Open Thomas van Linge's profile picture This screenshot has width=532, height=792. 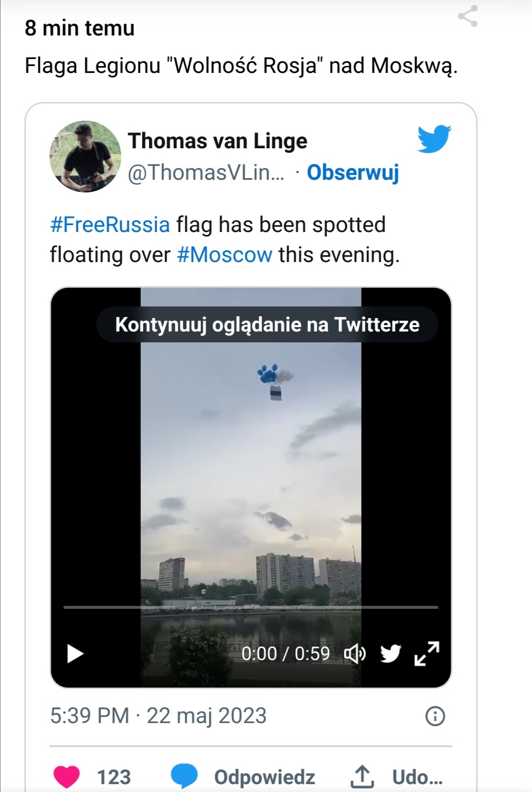click(x=85, y=156)
